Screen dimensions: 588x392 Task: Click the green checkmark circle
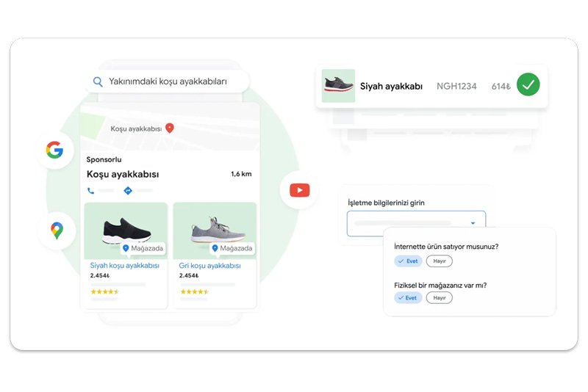coord(528,84)
